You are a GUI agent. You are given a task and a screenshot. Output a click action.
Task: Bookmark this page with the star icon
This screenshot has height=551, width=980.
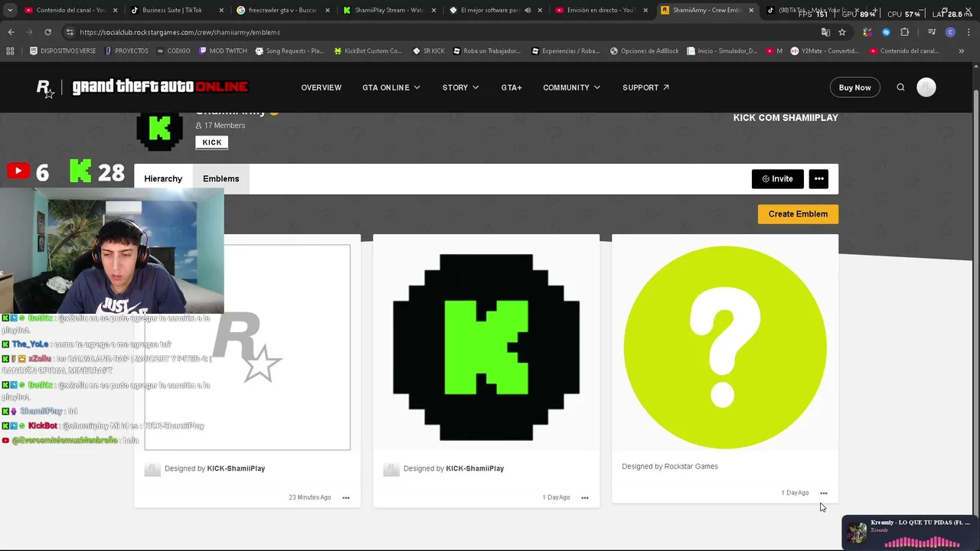pyautogui.click(x=842, y=32)
